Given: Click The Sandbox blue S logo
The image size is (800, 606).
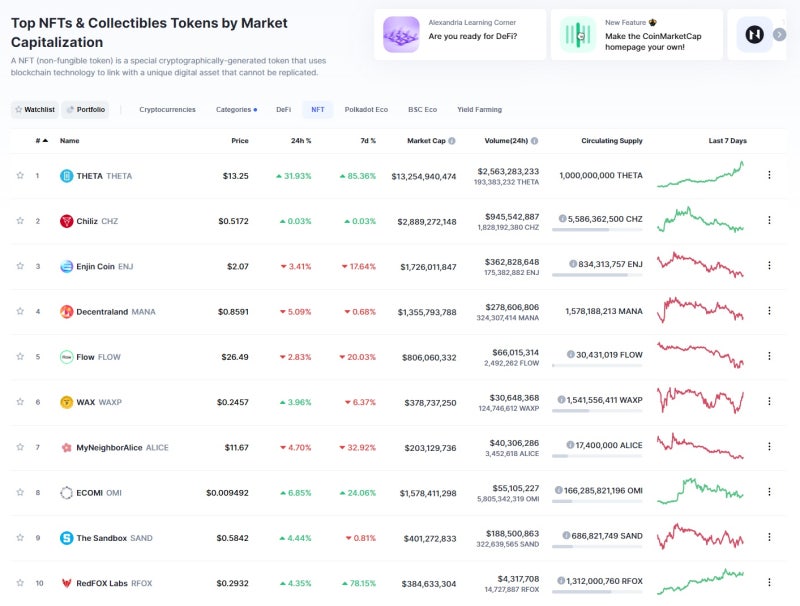Looking at the screenshot, I should (x=66, y=538).
